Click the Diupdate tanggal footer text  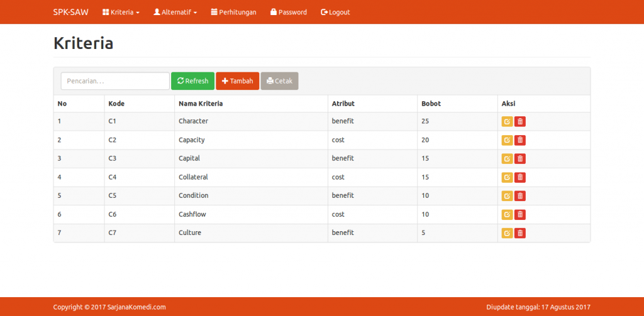coord(538,307)
